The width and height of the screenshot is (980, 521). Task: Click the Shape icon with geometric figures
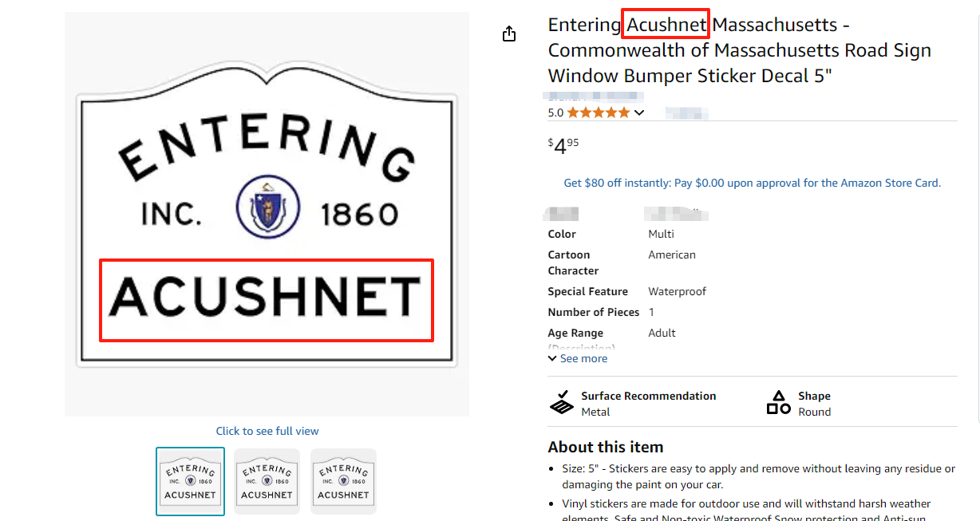[778, 403]
